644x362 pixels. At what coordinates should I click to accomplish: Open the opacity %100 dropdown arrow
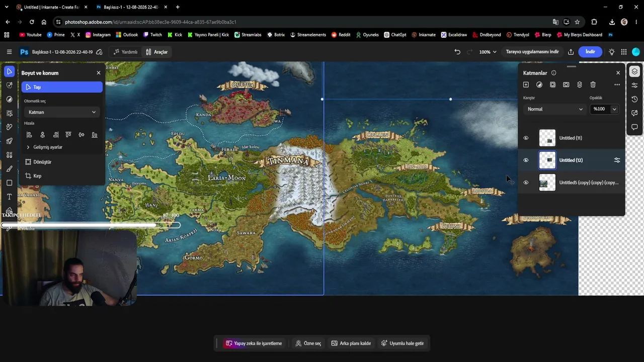[x=614, y=109]
